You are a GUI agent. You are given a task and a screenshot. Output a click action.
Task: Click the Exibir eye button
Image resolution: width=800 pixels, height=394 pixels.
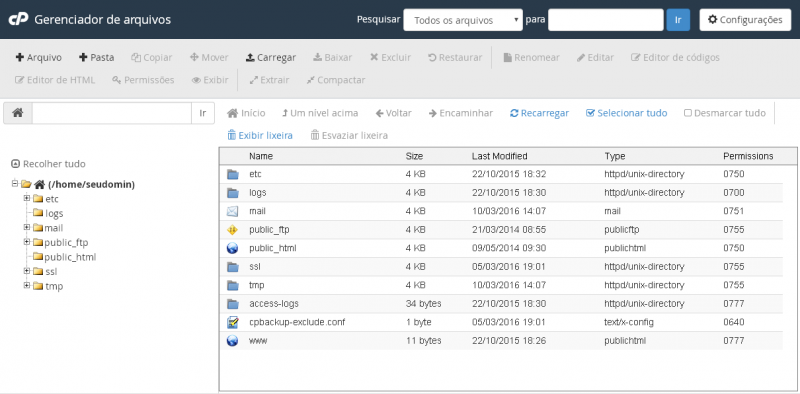pos(210,80)
